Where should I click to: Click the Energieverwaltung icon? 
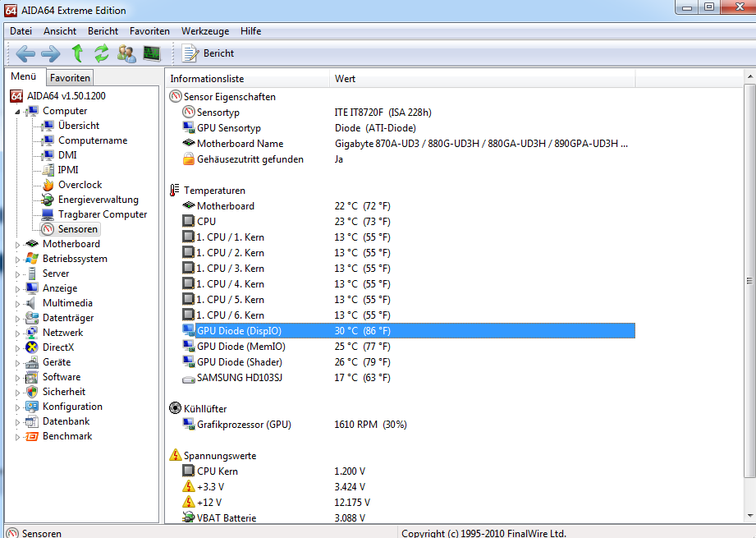click(x=48, y=200)
